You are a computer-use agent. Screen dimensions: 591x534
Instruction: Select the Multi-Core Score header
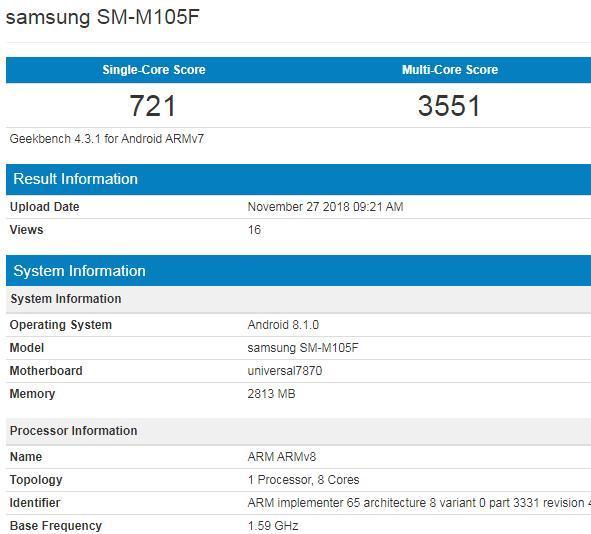(450, 70)
